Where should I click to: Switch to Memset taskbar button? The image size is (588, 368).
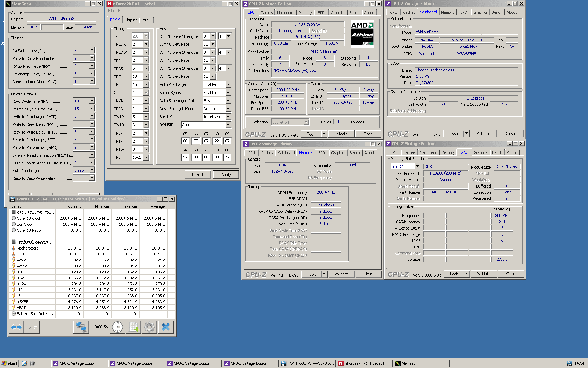tap(421, 363)
